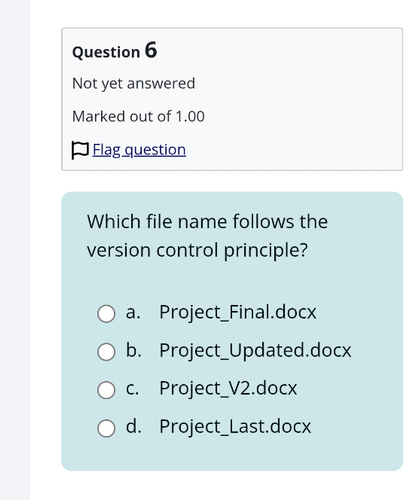Select radio button for option a
Screen dimensions: 416x500
[x=106, y=313]
